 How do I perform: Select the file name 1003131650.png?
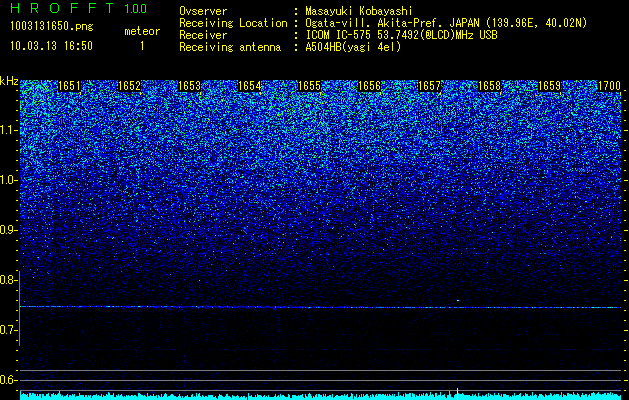(52, 27)
